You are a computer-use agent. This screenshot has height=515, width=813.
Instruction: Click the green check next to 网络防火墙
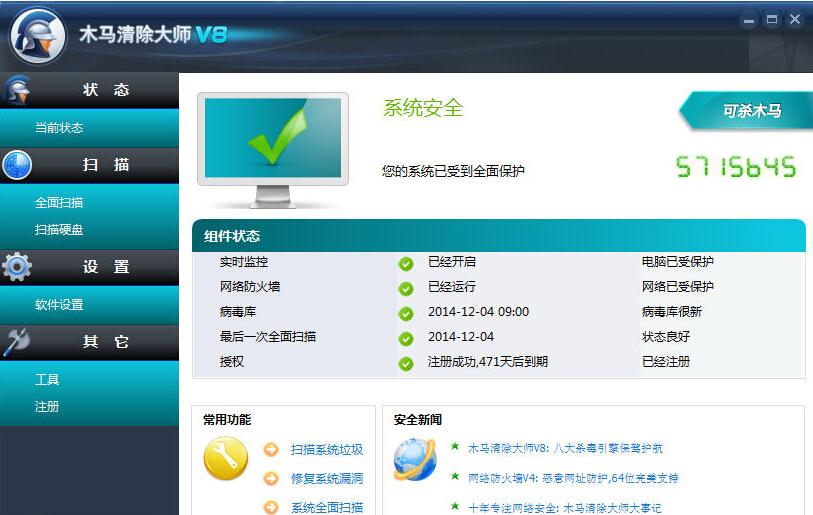pos(406,289)
